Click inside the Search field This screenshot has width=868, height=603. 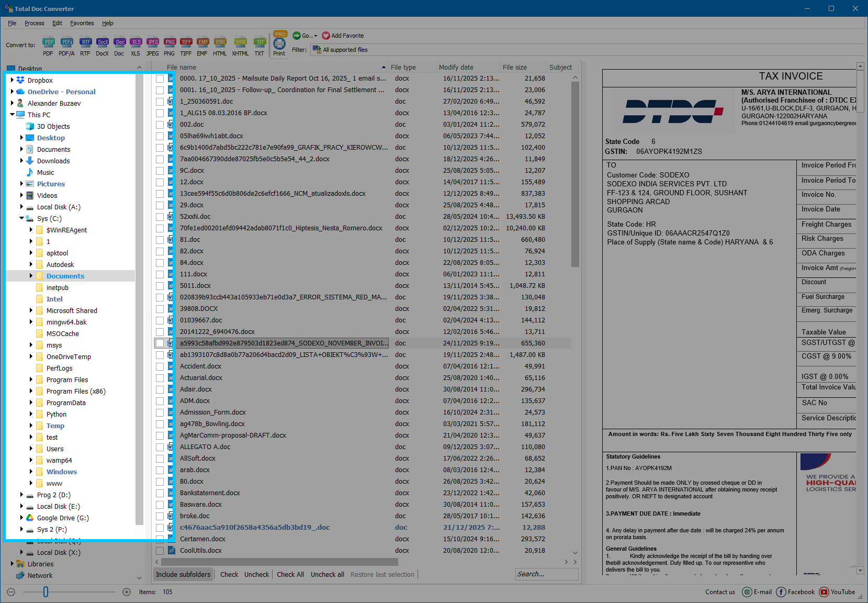[x=546, y=574]
